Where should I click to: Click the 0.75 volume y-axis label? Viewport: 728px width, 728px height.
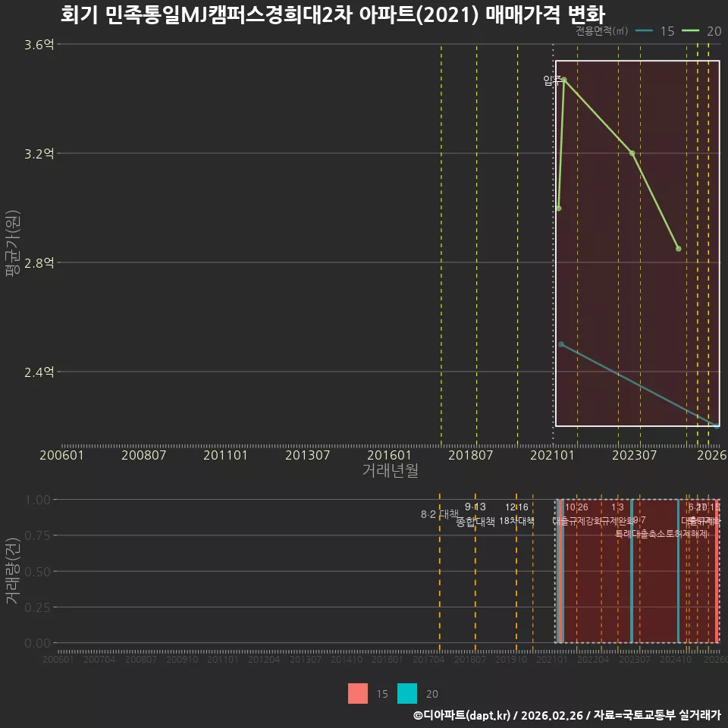38,536
